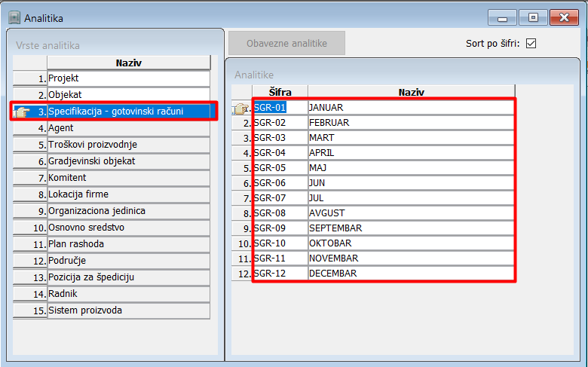Click the SGR-01 code cell
Screen dimensions: 588x367
pyautogui.click(x=280, y=108)
